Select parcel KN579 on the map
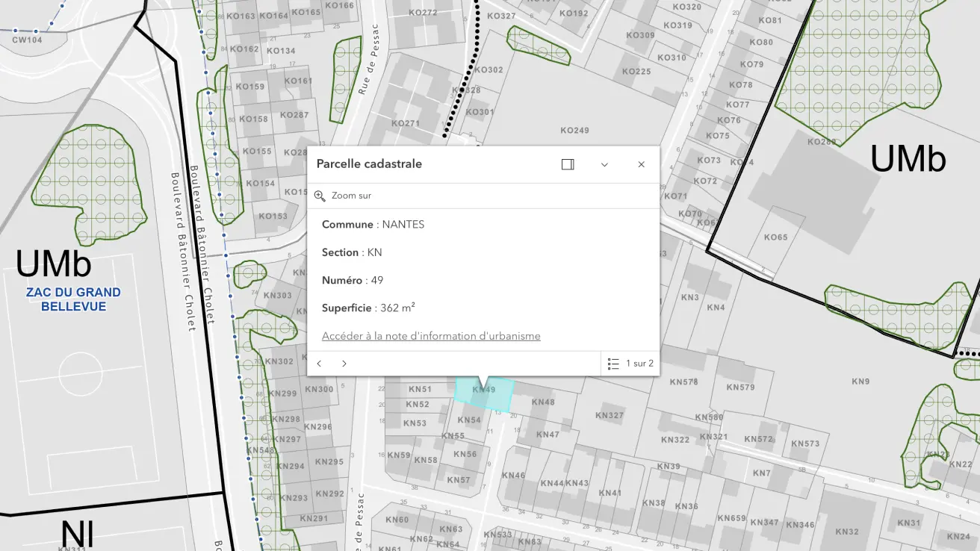 pos(740,387)
